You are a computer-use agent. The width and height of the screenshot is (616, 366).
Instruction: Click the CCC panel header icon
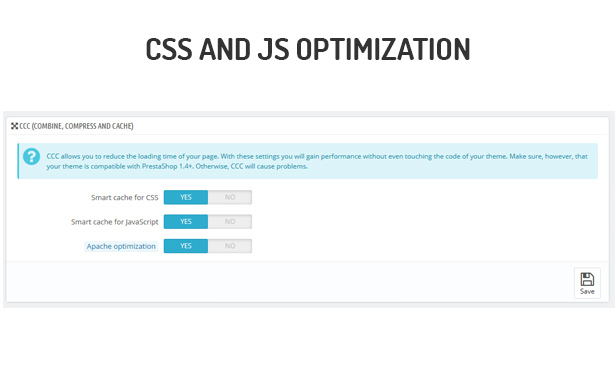15,126
